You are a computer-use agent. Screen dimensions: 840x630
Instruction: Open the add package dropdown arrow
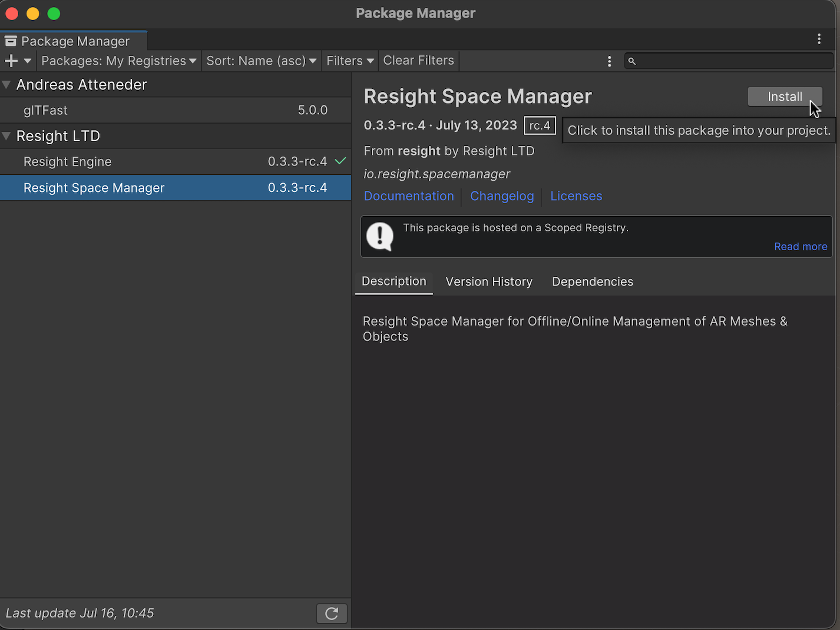point(28,61)
